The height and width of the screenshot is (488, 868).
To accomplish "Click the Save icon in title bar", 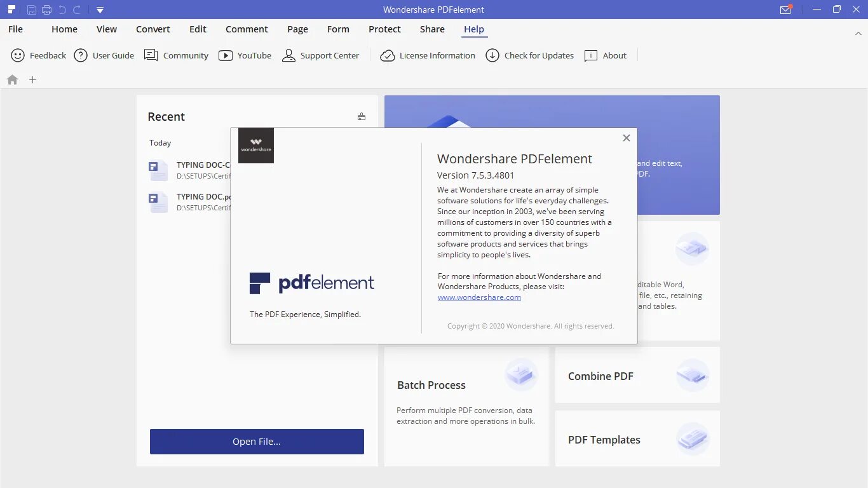I will tap(32, 10).
